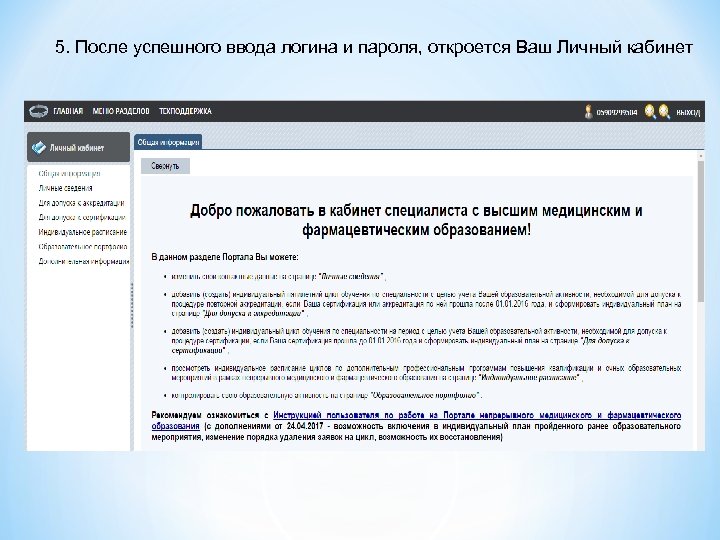Open the МЕНЮ РАЗДЕЛОВ menu

pos(121,111)
